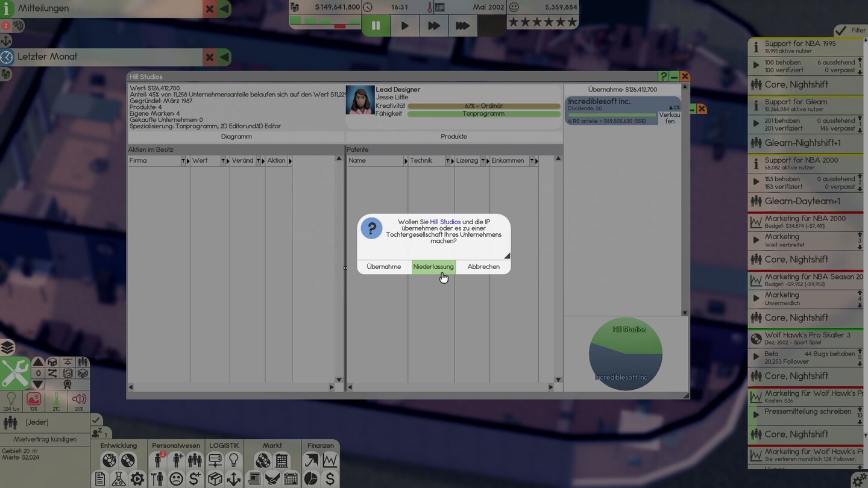The image size is (868, 488).
Task: Open the newspaper icon under Markt
Action: pos(254,479)
